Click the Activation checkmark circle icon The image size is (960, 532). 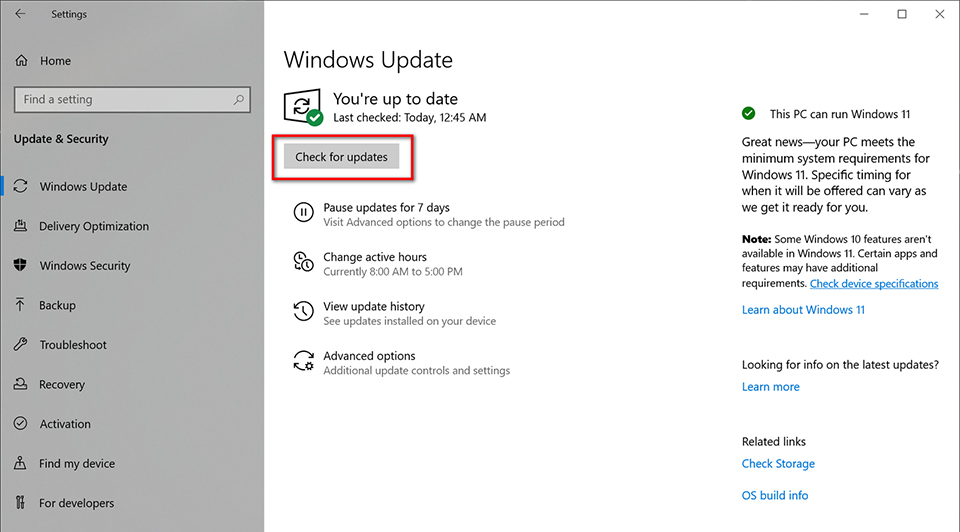click(20, 423)
